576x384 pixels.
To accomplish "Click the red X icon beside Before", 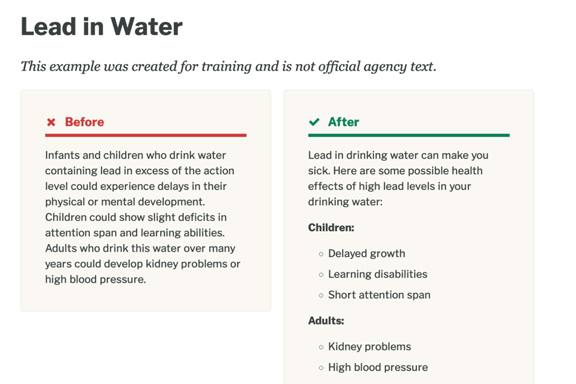I will 51,122.
